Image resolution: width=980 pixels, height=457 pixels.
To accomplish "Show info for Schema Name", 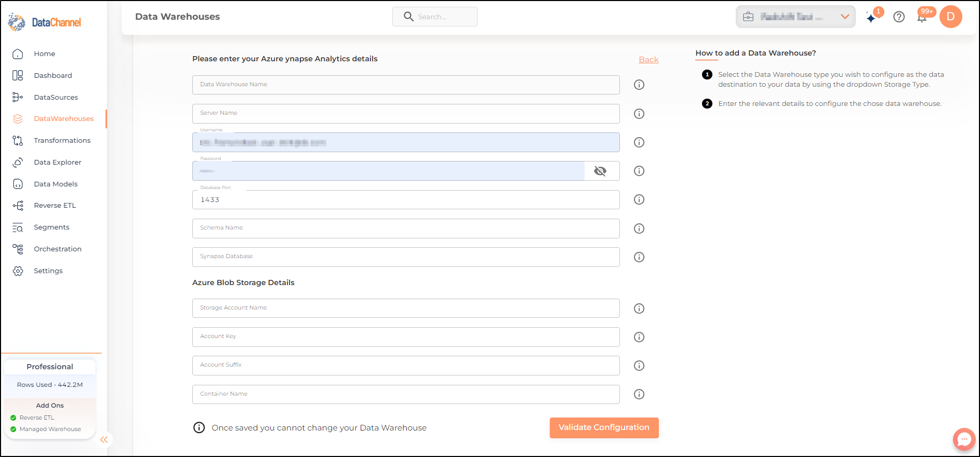I will 639,228.
